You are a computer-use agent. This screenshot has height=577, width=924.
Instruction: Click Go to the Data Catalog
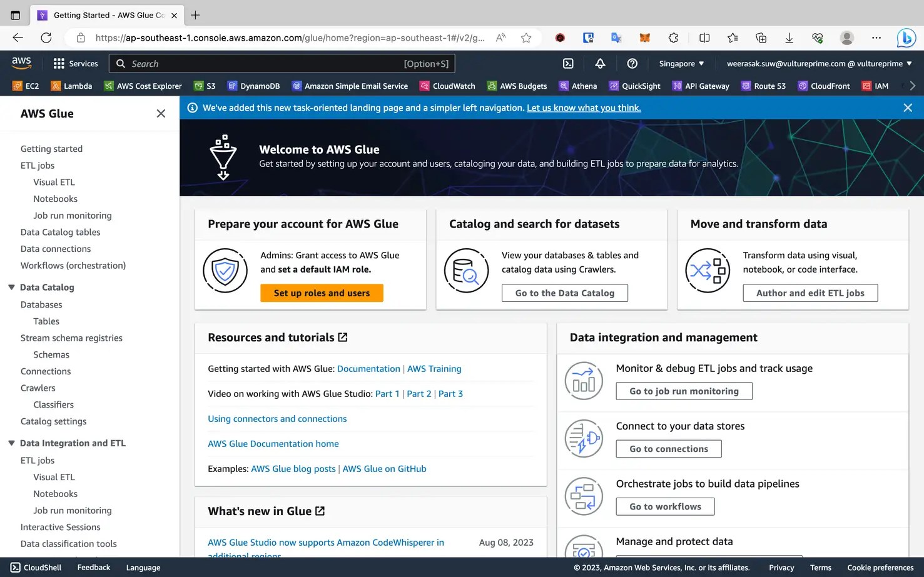coord(565,293)
